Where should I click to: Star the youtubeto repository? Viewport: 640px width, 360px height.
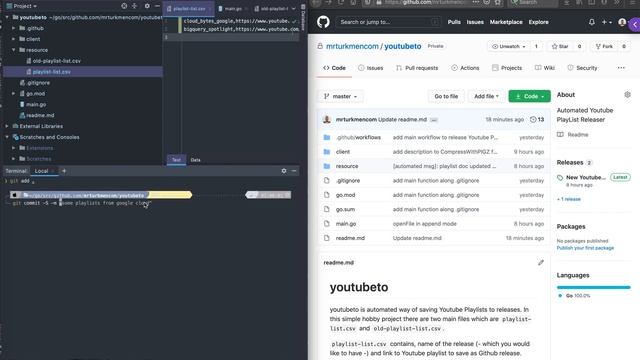(x=560, y=47)
